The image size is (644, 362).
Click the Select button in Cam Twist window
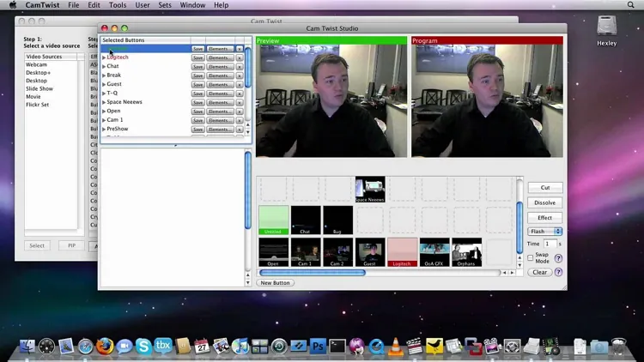(37, 245)
